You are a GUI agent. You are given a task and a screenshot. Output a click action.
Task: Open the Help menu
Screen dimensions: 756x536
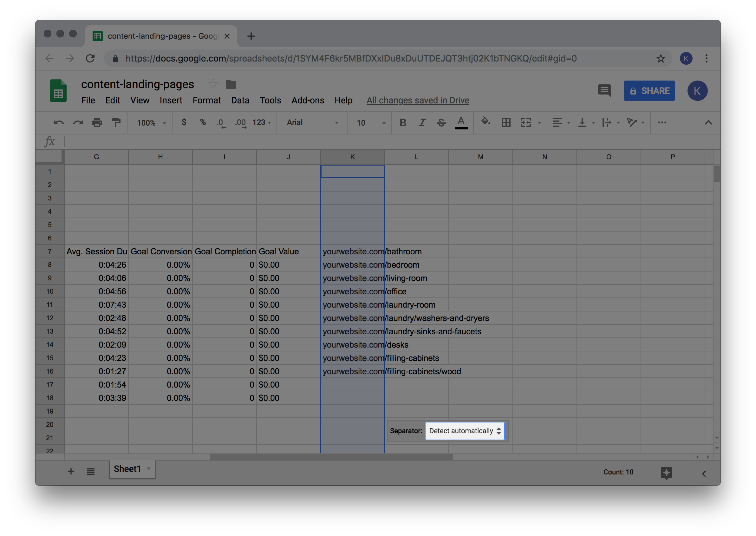coord(343,100)
